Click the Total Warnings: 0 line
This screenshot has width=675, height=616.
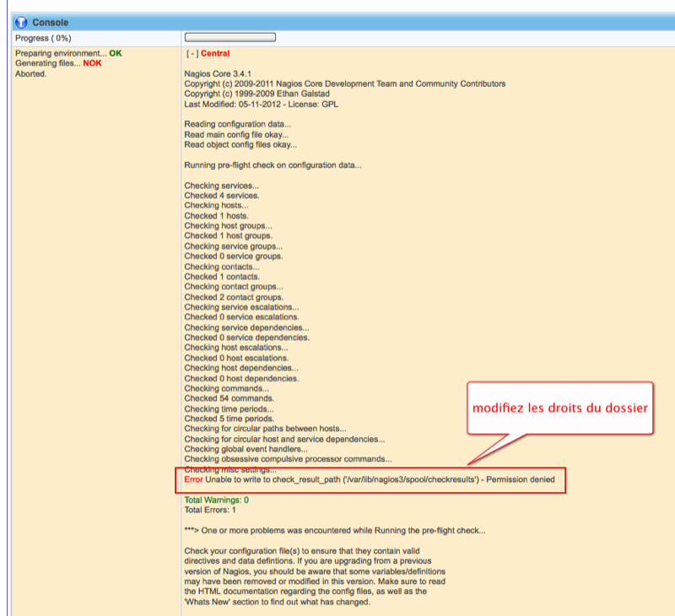[x=216, y=500]
